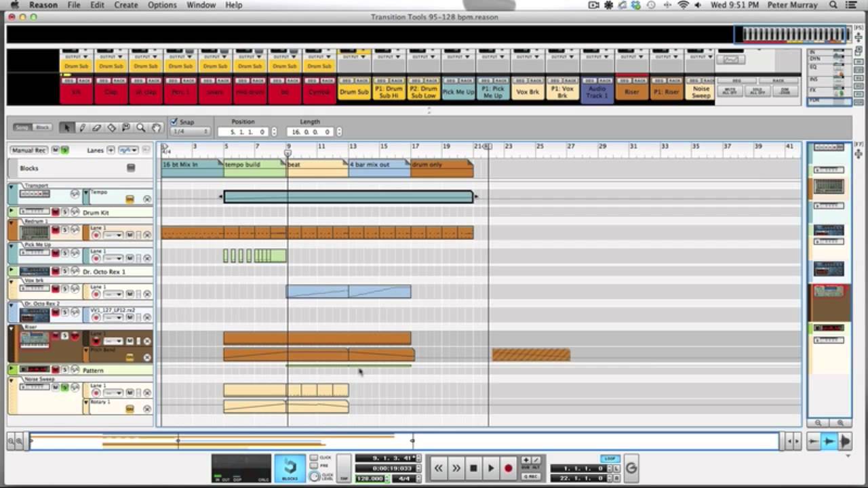868x488 pixels.
Task: Delete the Pitch Bend automation lane
Action: click(x=147, y=357)
